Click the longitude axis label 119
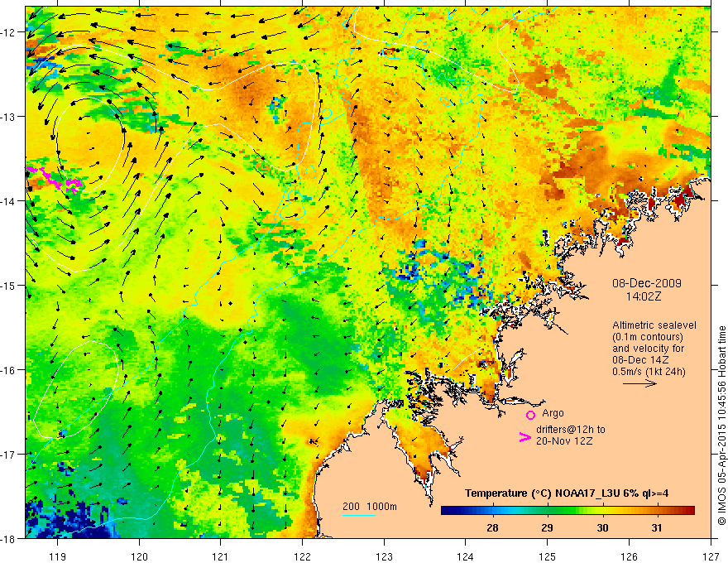The width and height of the screenshot is (728, 563). (x=58, y=556)
